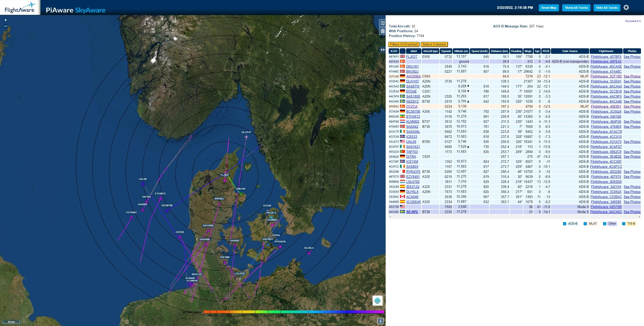Expand the Select Columns panel
The image size is (644, 326).
pos(434,45)
